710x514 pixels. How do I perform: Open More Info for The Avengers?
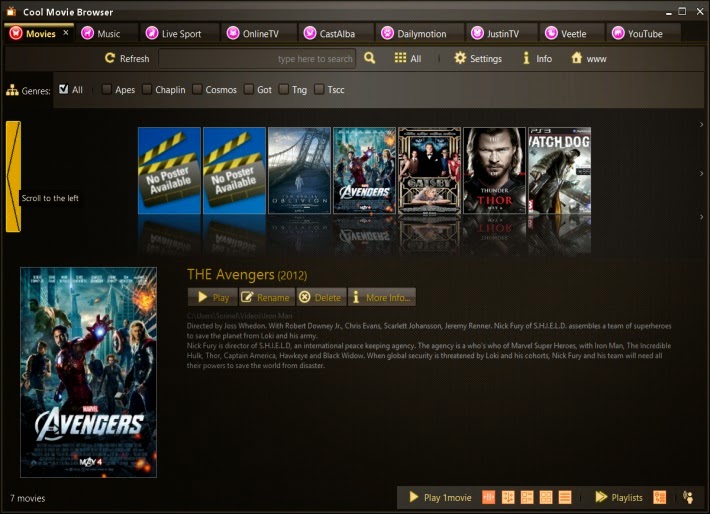(x=382, y=297)
